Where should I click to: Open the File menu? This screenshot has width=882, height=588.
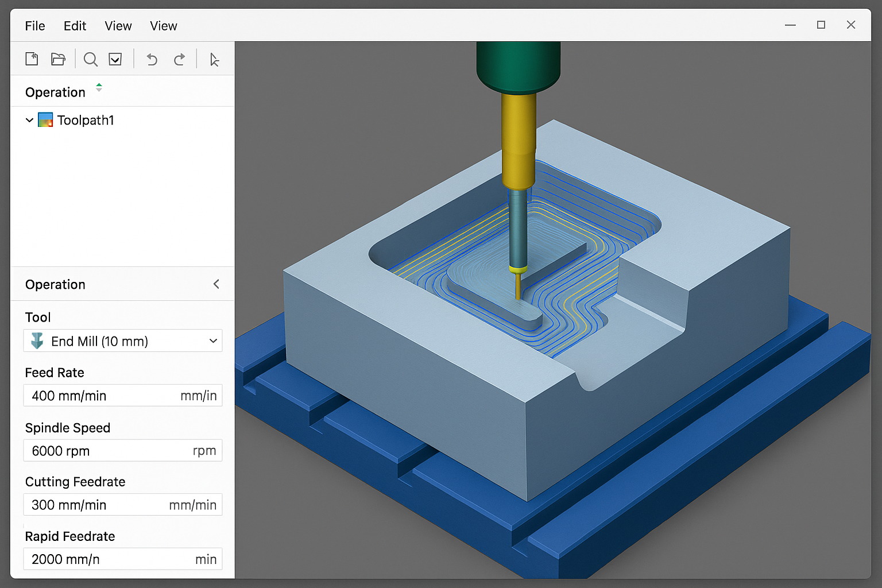tap(35, 26)
